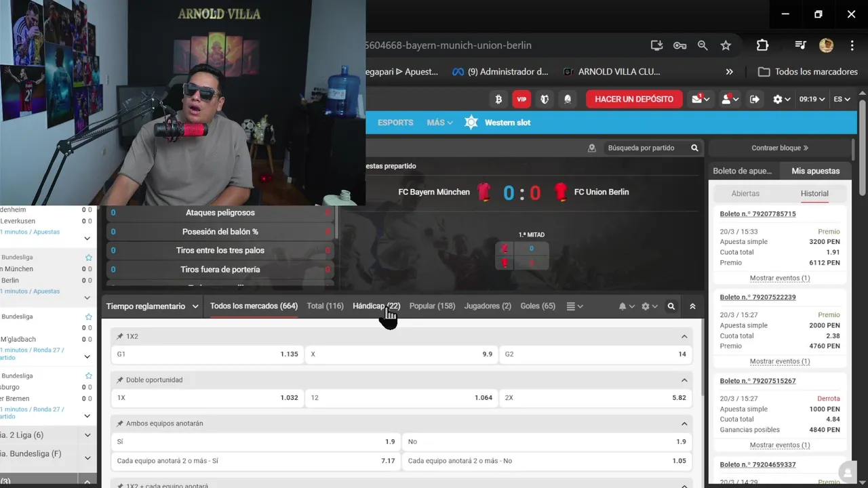Open the red VIP badge
Viewport: 868px width, 488px height.
(x=521, y=99)
